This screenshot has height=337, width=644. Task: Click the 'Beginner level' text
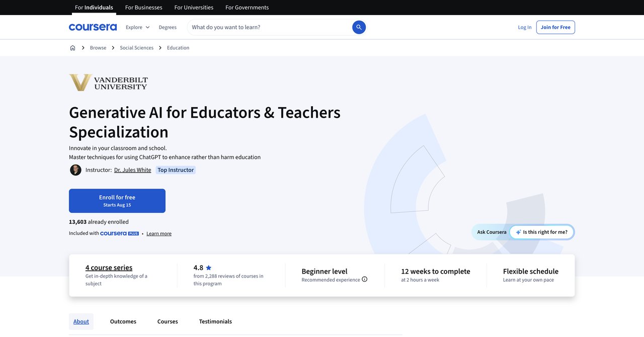click(325, 271)
